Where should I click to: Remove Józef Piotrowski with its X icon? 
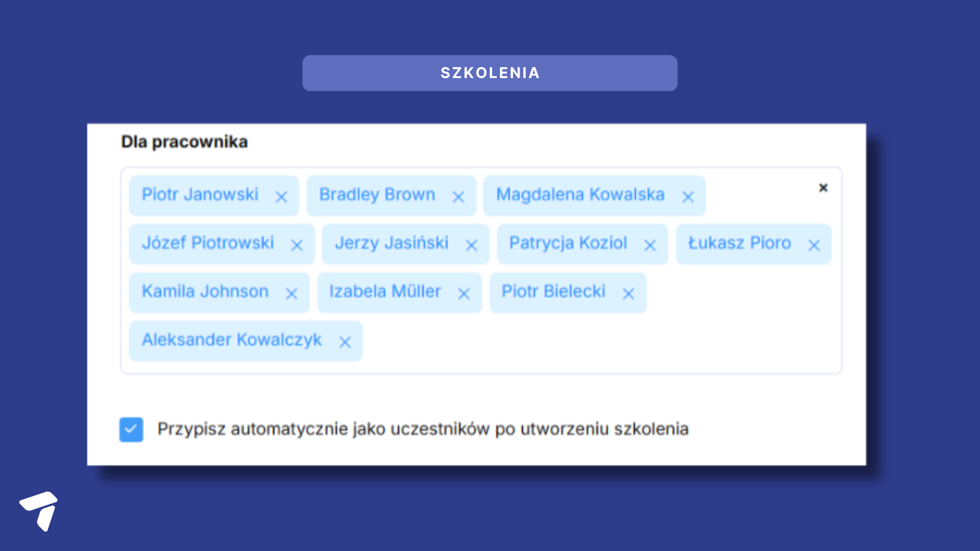coord(297,245)
